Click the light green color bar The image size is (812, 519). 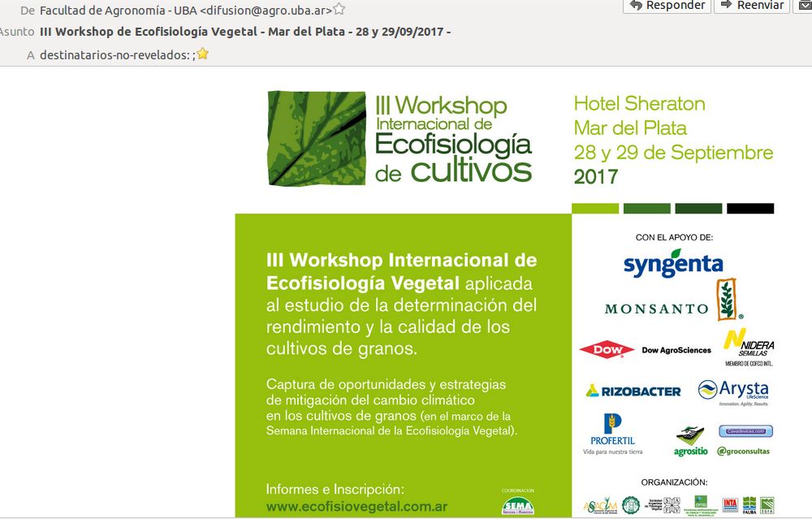(x=595, y=209)
